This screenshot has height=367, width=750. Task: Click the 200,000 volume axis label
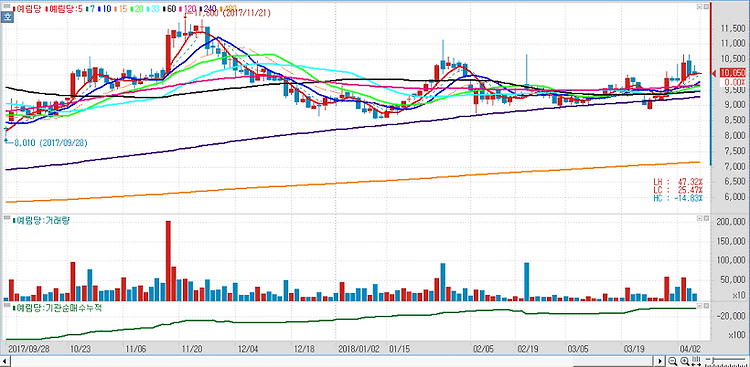(731, 222)
